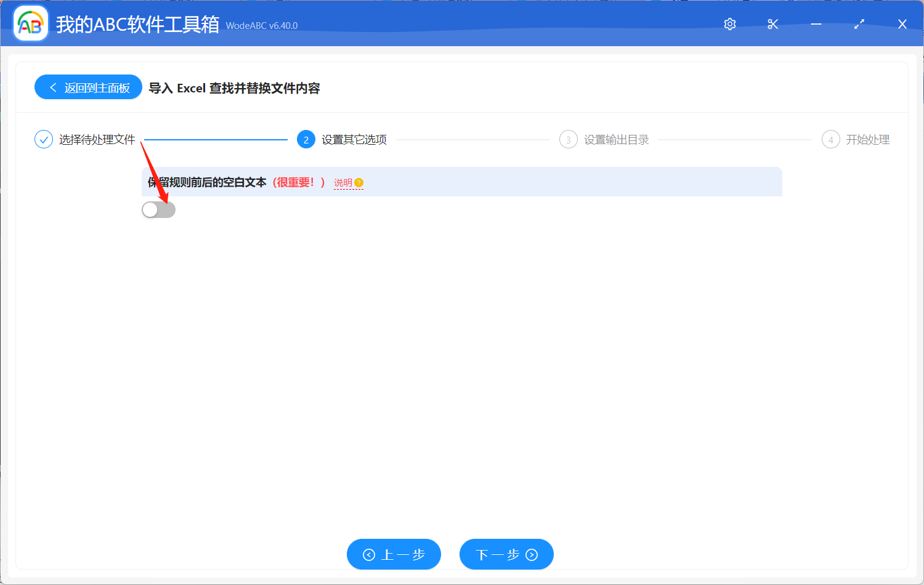Image resolution: width=924 pixels, height=585 pixels.
Task: Open help via the question mark icon beside 说明
Action: pyautogui.click(x=359, y=183)
